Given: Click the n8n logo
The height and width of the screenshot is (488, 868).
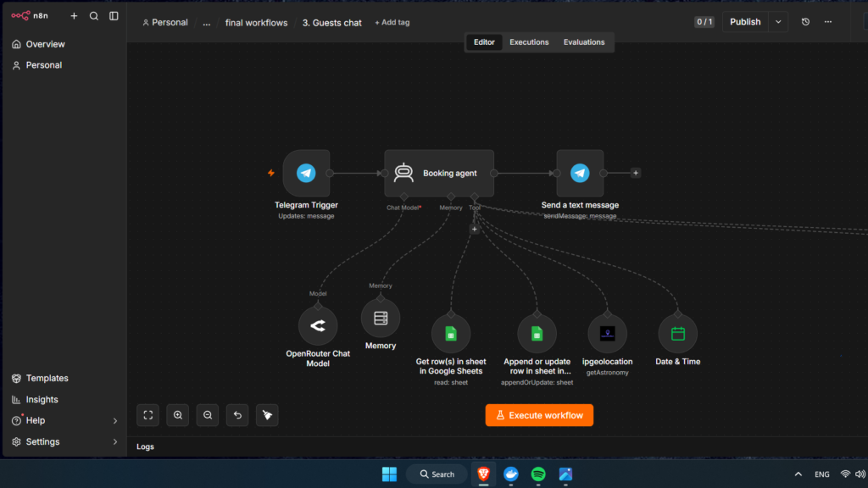Looking at the screenshot, I should pos(30,15).
